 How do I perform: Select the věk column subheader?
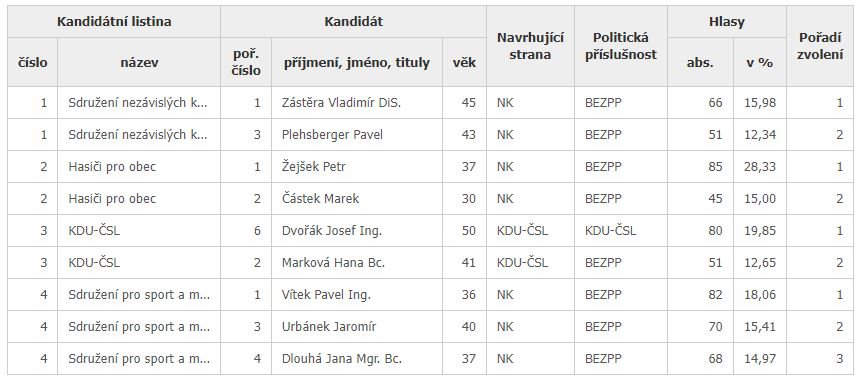465,62
